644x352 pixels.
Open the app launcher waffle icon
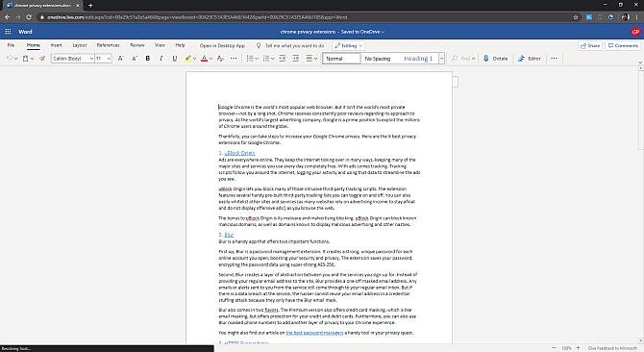point(8,32)
